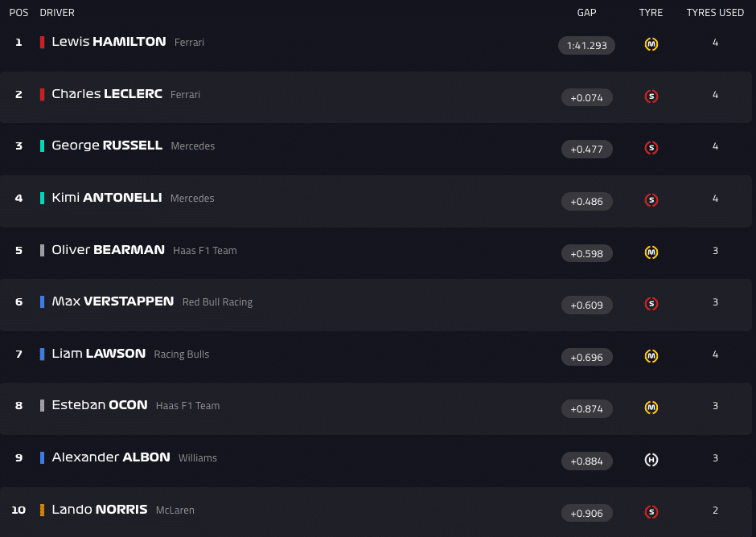Select Lewis Hamilton driver name
The image size is (756, 537).
[x=109, y=42]
